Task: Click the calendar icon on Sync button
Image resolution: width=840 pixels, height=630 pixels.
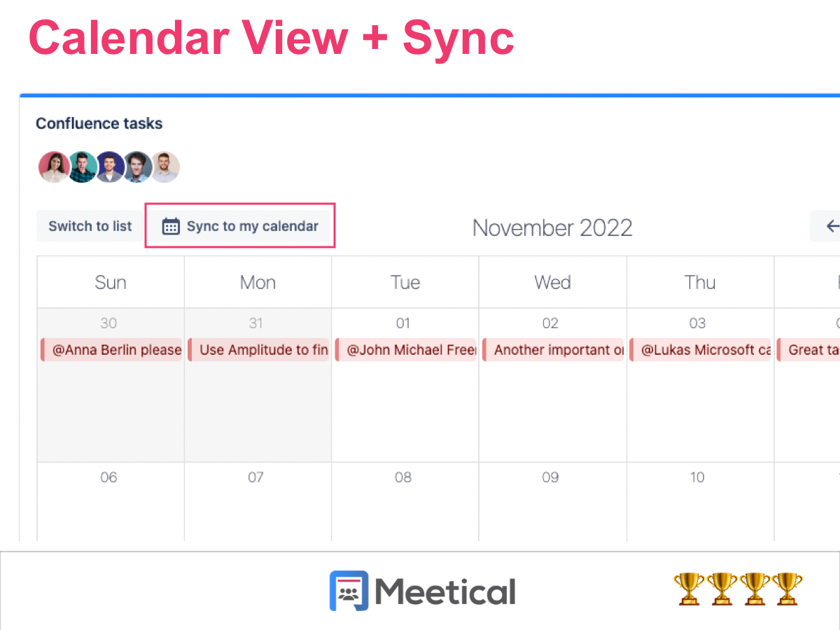Action: click(170, 225)
